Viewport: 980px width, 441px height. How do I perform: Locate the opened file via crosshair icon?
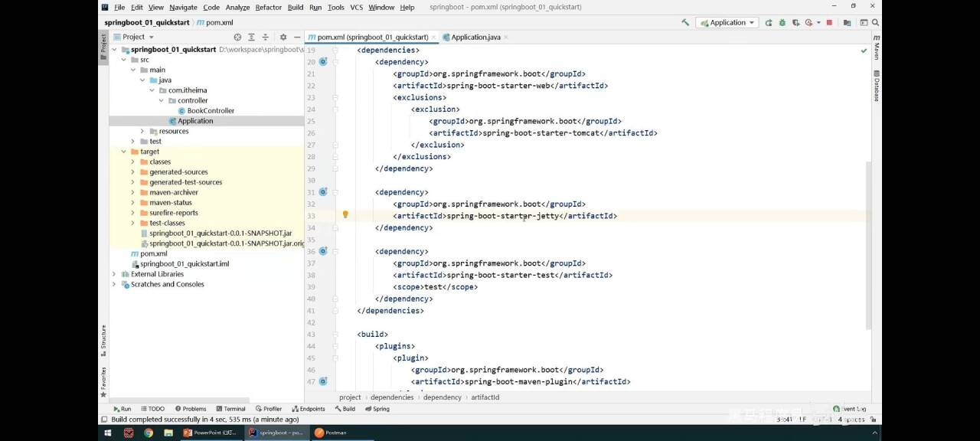[237, 37]
